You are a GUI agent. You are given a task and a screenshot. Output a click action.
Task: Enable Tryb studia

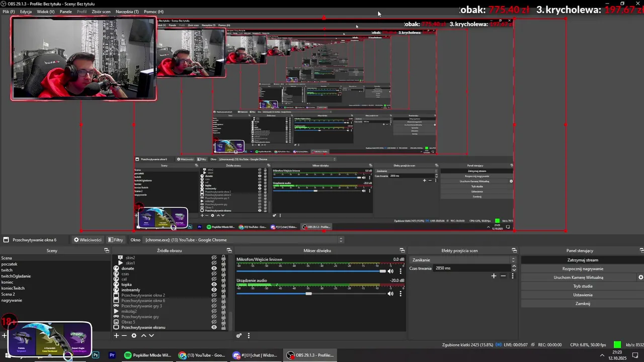[583, 286]
